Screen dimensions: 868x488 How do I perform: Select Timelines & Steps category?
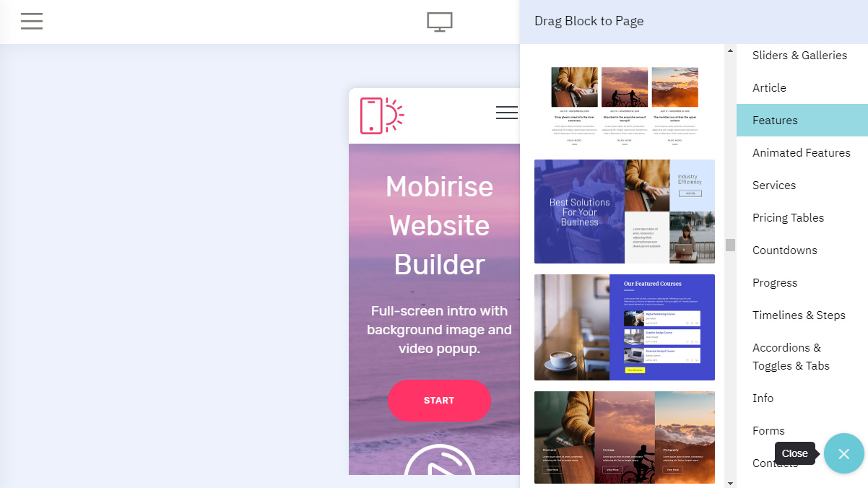(799, 315)
